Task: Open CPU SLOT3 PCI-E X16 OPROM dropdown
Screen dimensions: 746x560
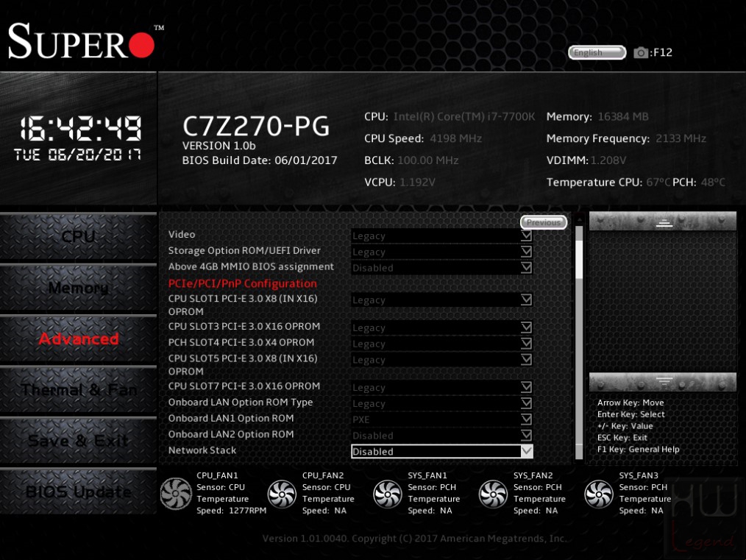Action: [x=441, y=327]
